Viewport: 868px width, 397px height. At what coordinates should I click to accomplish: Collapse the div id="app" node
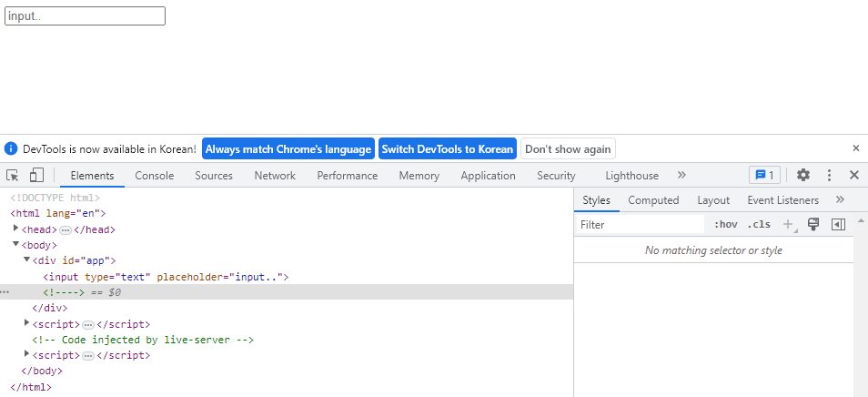[26, 260]
